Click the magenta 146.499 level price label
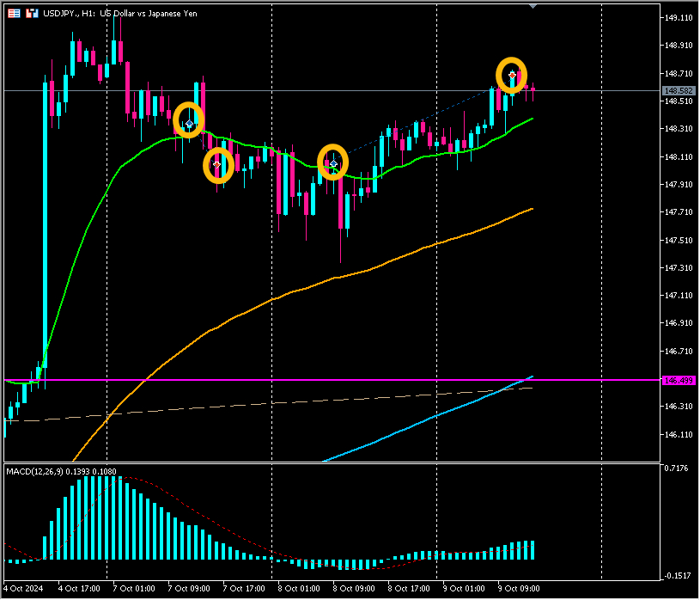 [678, 380]
